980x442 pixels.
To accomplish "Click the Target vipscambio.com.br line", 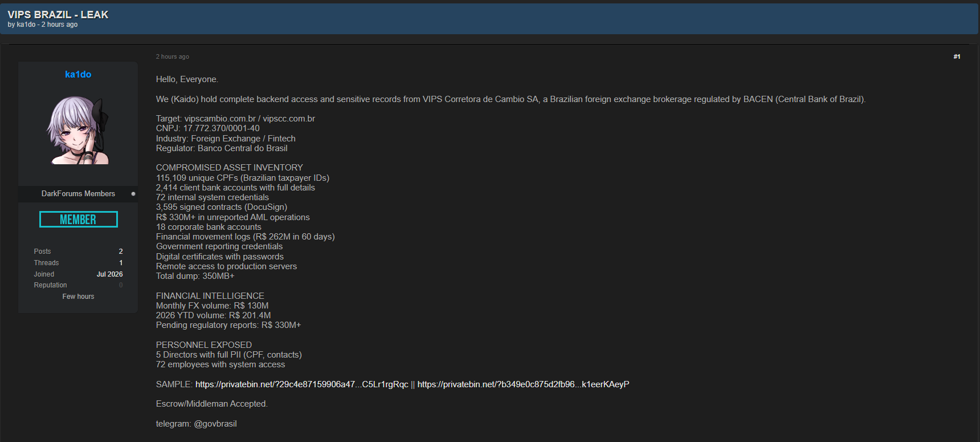I will pos(235,119).
